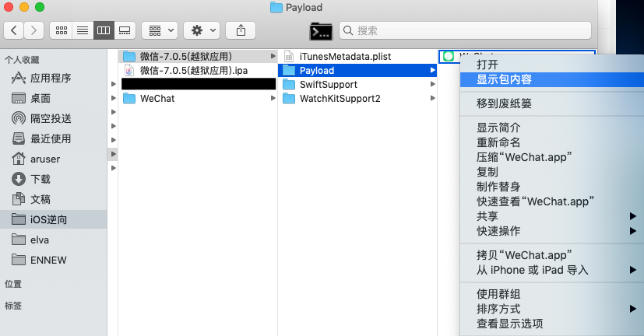Image resolution: width=644 pixels, height=336 pixels.
Task: Open 最近使用 in the sidebar
Action: (54, 138)
